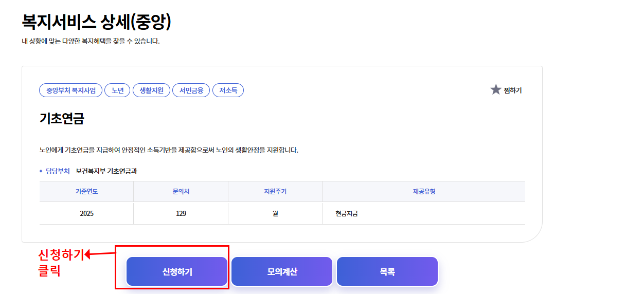Click the 129 contact number cell

tap(181, 213)
